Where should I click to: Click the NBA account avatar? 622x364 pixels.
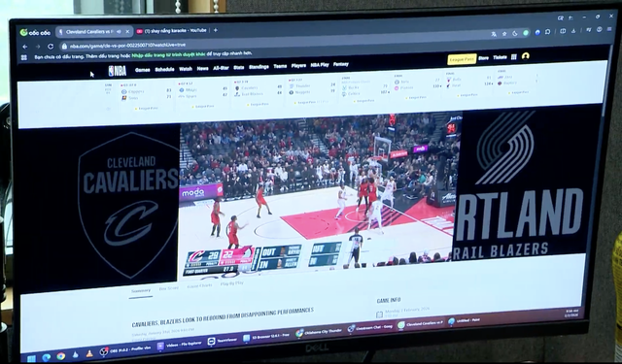(x=526, y=56)
